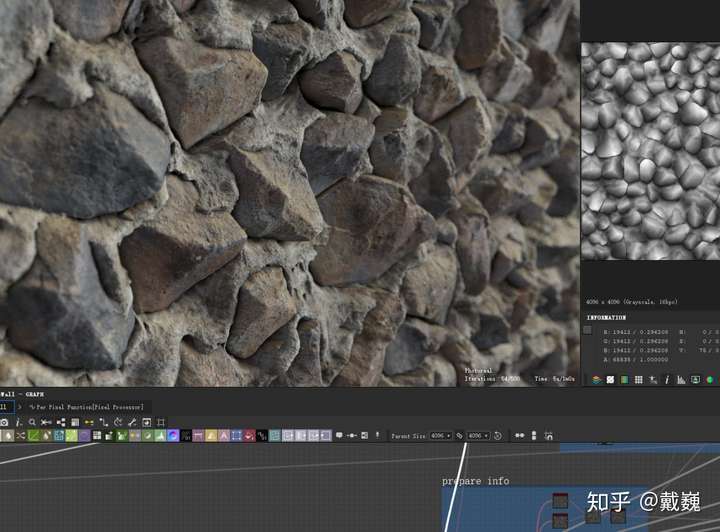Click the Per Pixel Function breadcrumb
This screenshot has width=720, height=532.
click(88, 407)
